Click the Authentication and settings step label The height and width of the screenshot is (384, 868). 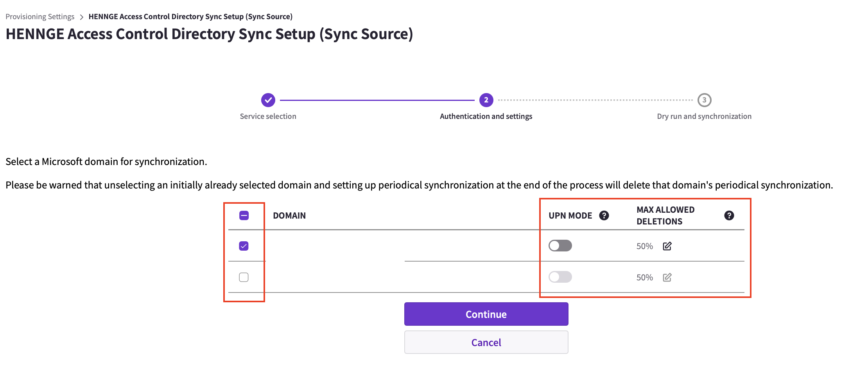pos(486,116)
